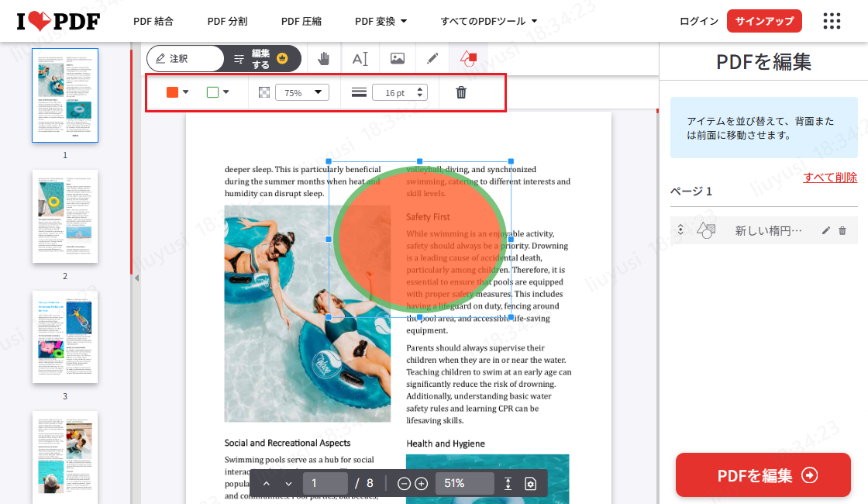Select the insert image tool

(397, 58)
